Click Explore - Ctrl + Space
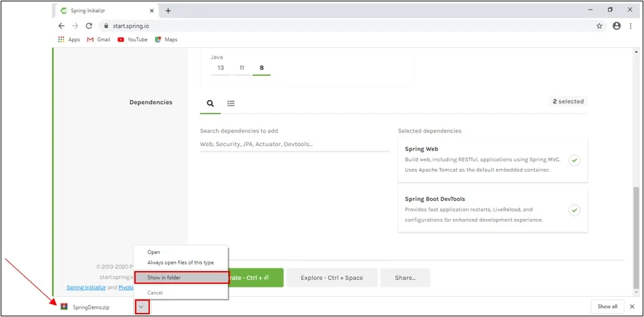This screenshot has height=317, width=644. 332,278
